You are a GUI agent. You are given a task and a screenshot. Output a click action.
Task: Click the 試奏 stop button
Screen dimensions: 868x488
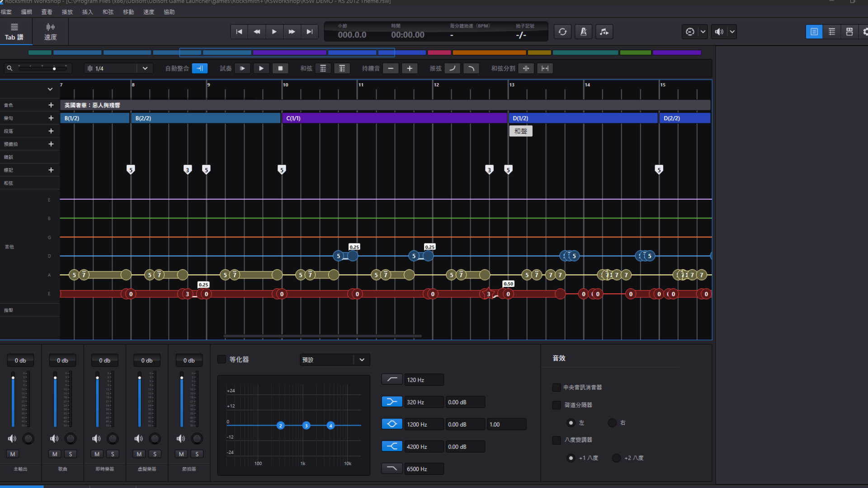280,68
